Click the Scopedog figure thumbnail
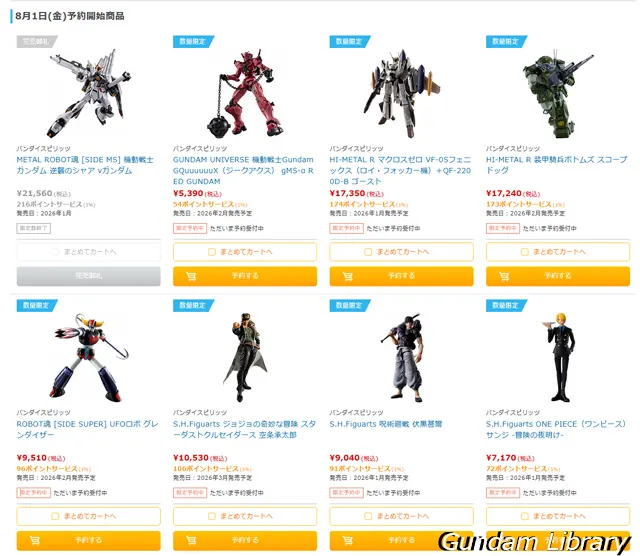Image resolution: width=640 pixels, height=556 pixels. (558, 94)
